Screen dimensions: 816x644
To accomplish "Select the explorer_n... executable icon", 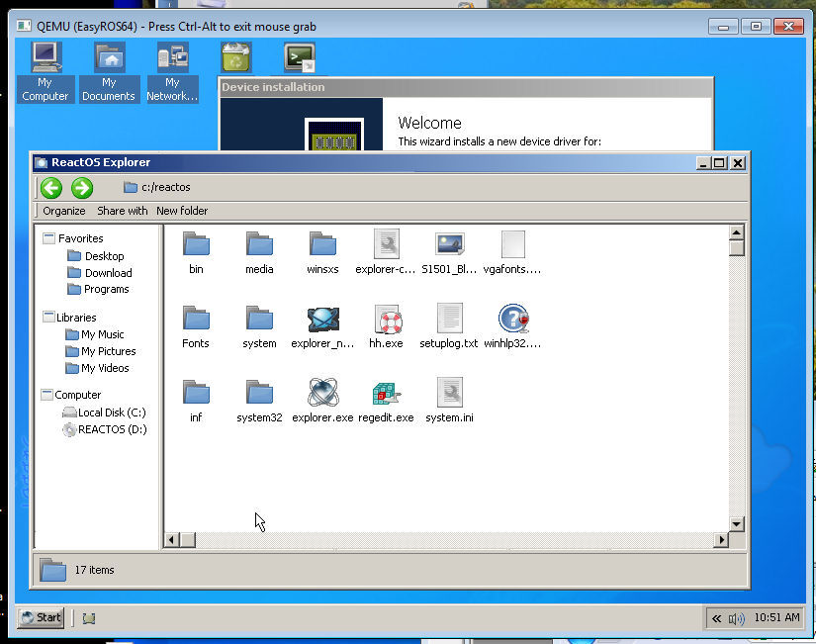I will (323, 320).
